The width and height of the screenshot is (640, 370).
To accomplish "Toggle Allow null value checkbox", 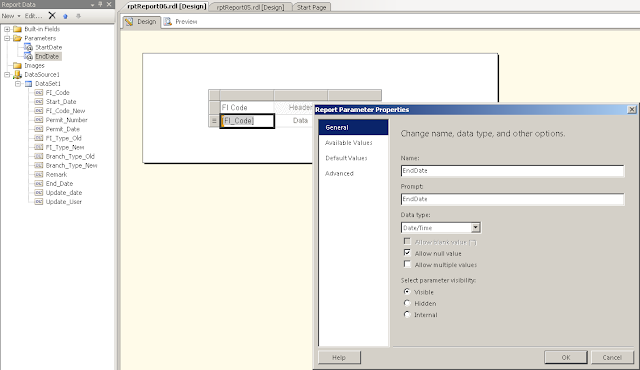I will 407,253.
